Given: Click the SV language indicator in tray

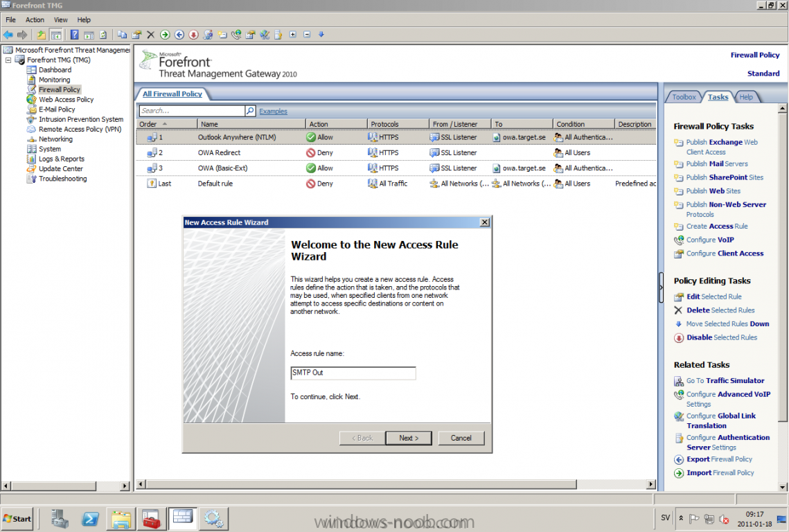Looking at the screenshot, I should (665, 518).
